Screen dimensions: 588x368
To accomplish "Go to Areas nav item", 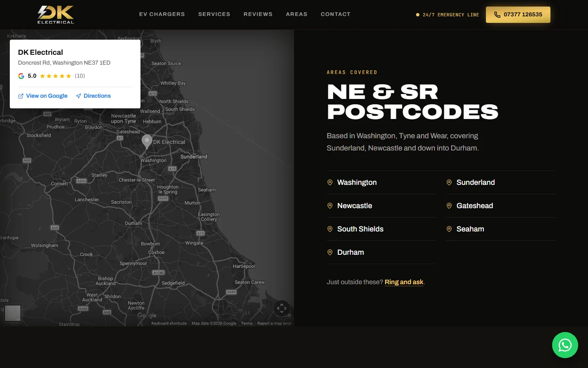I will click(x=297, y=14).
